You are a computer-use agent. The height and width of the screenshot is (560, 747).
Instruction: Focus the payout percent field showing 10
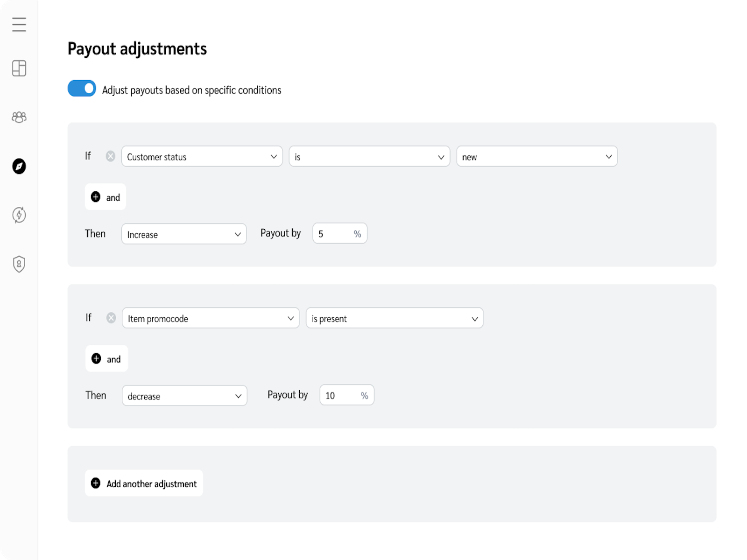347,395
